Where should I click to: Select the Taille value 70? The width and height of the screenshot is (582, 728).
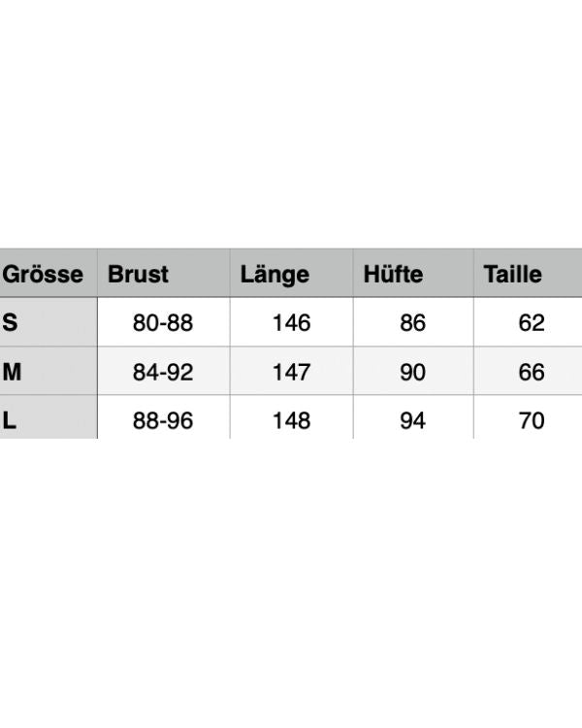[532, 420]
